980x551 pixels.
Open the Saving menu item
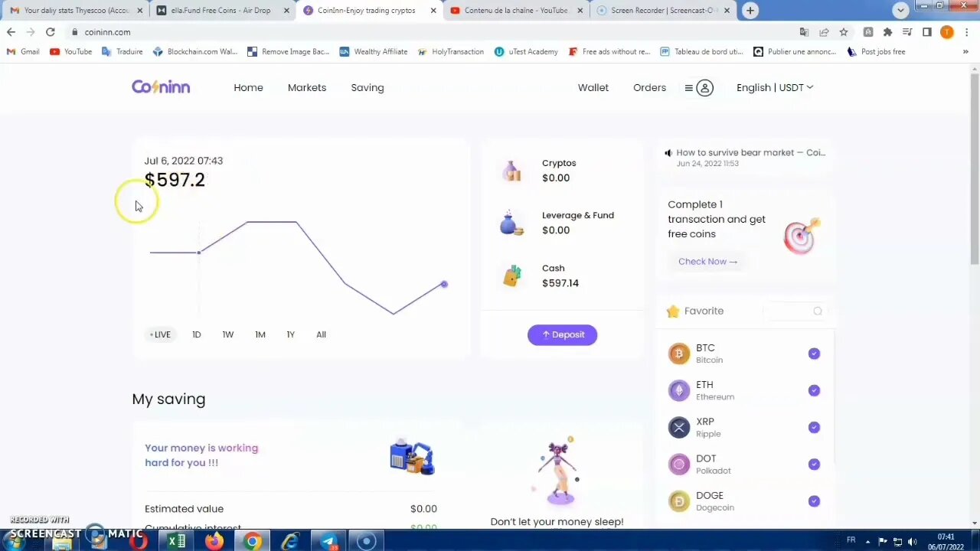coord(367,87)
